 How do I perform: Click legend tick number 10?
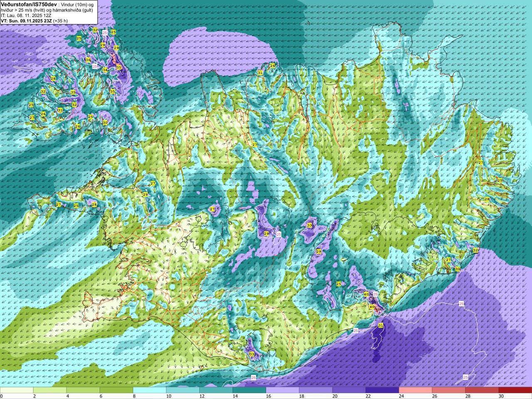coord(168,396)
